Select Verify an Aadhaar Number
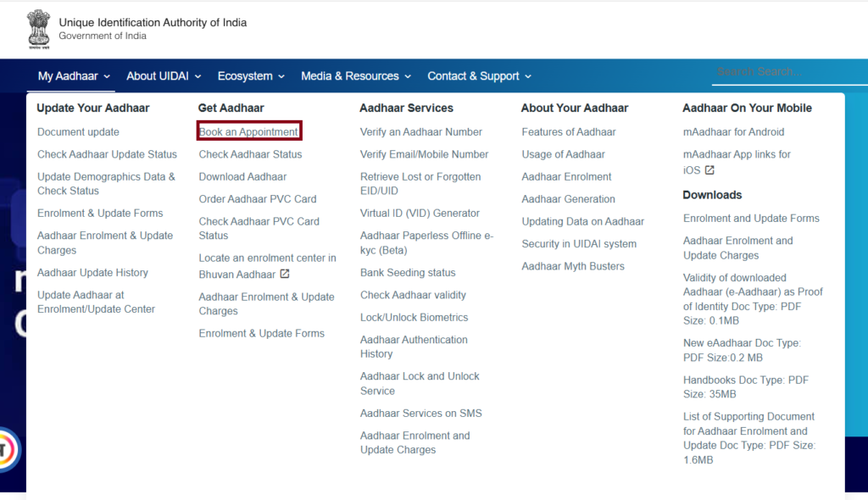Viewport: 868px width, 500px height. [420, 132]
